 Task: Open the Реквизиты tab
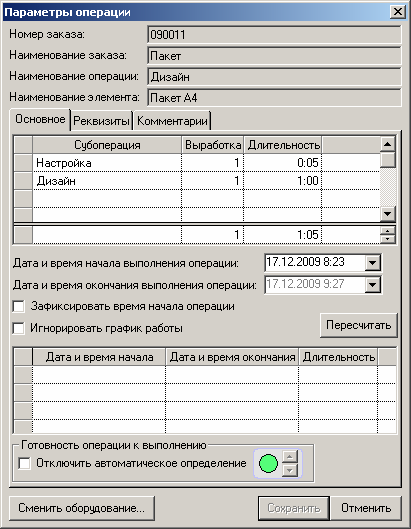[x=102, y=121]
